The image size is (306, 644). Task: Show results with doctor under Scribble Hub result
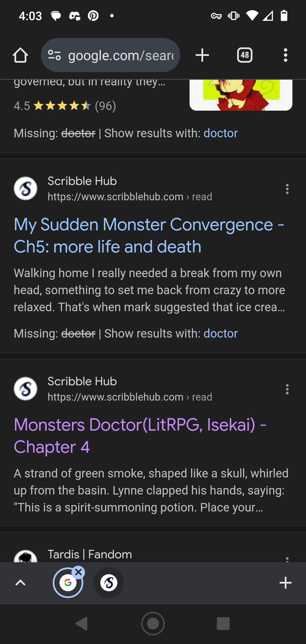[220, 333]
